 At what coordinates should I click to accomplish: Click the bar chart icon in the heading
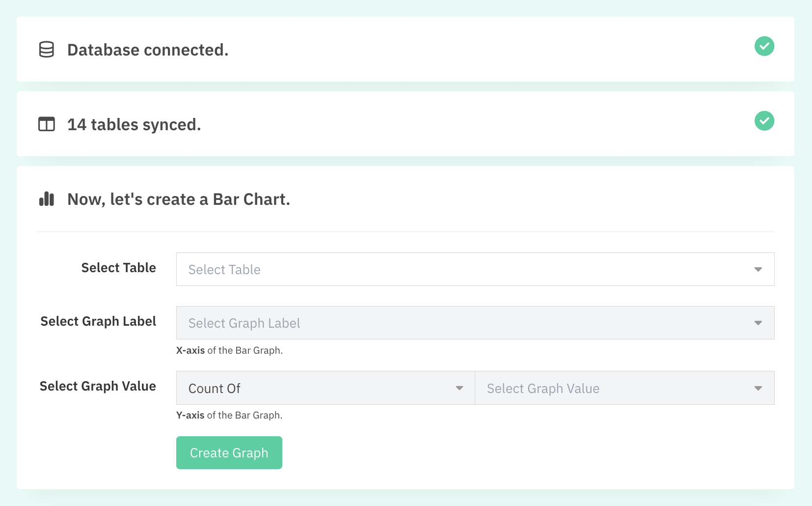[47, 199]
